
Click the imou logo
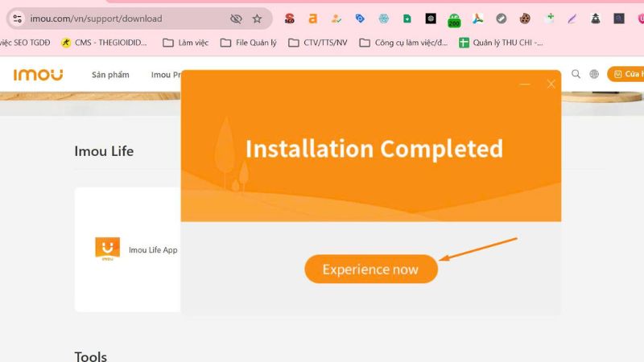(38, 75)
